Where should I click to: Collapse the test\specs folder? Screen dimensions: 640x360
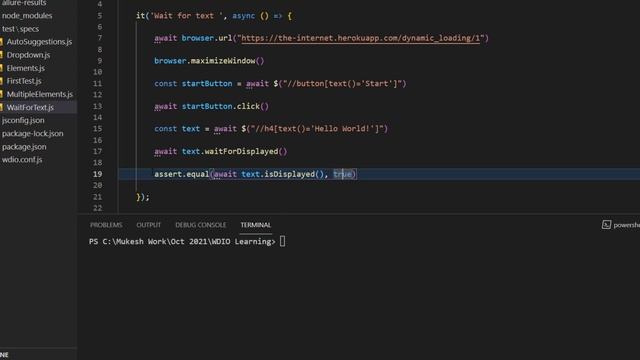pyautogui.click(x=20, y=29)
